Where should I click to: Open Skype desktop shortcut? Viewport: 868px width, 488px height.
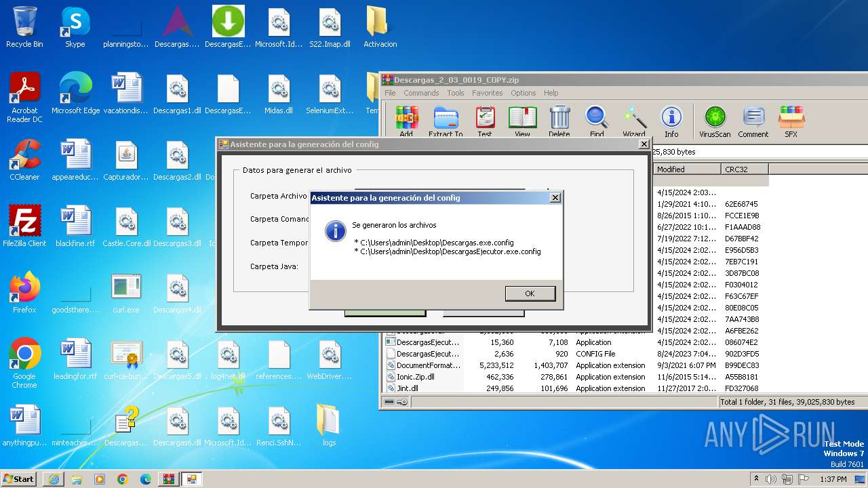click(x=75, y=28)
